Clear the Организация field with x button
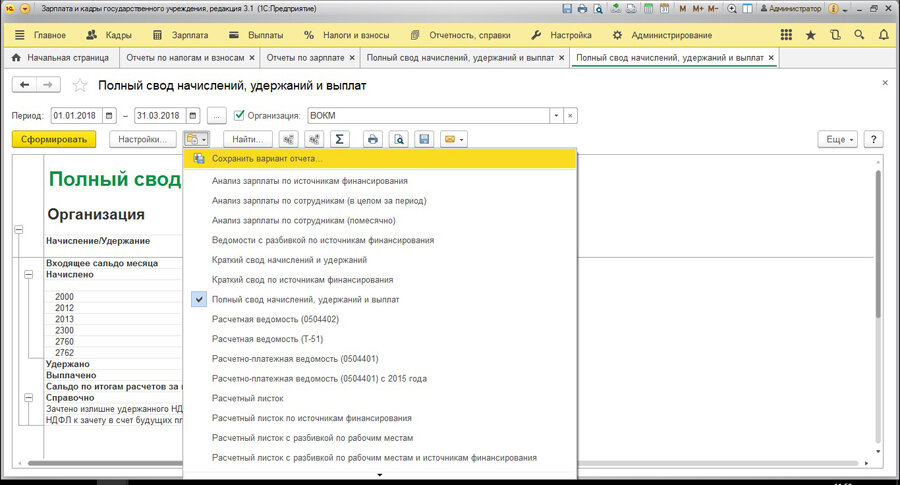 tap(570, 115)
